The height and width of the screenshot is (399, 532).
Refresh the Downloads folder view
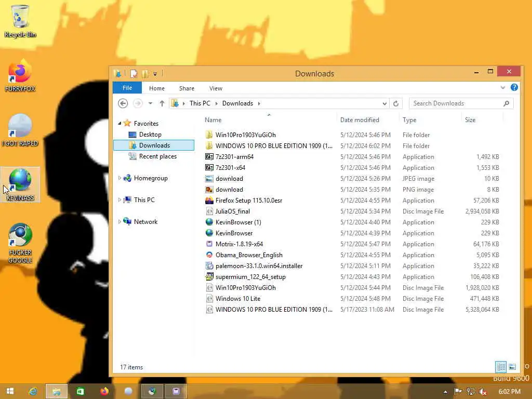395,103
